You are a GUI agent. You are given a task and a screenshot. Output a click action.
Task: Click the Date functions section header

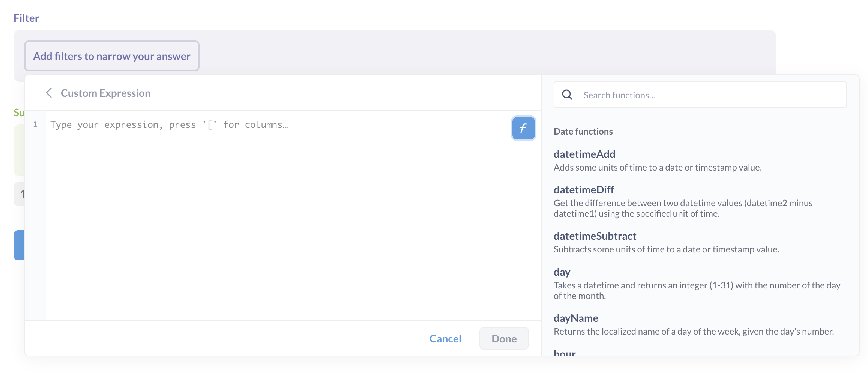tap(583, 131)
